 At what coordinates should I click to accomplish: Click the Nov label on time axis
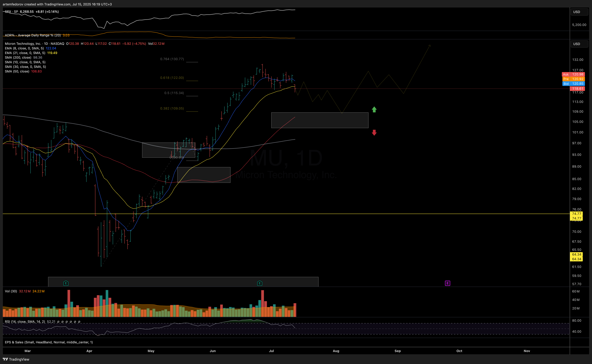click(x=527, y=351)
